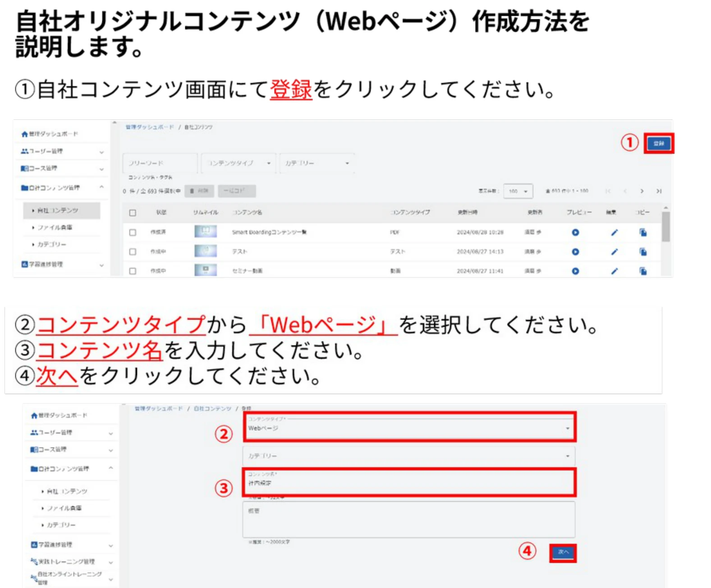
Task: Open 学習進捗管理 menu in registration sidebar
Action: (71, 545)
